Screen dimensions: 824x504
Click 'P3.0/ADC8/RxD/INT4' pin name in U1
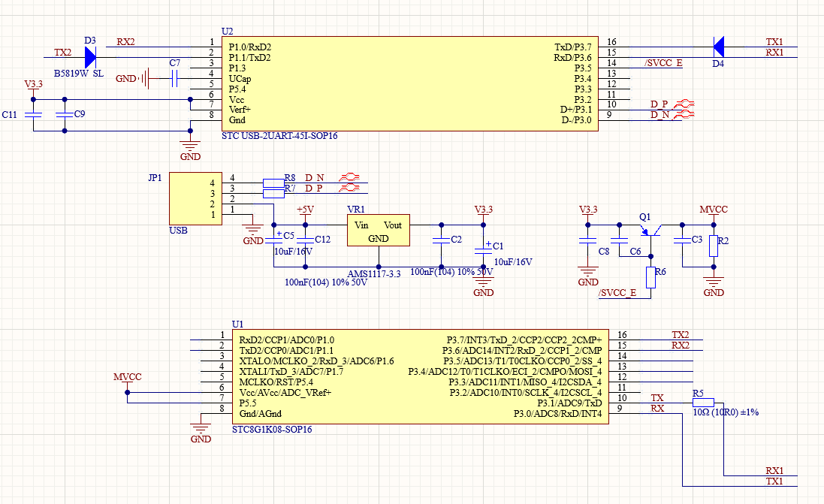click(557, 414)
